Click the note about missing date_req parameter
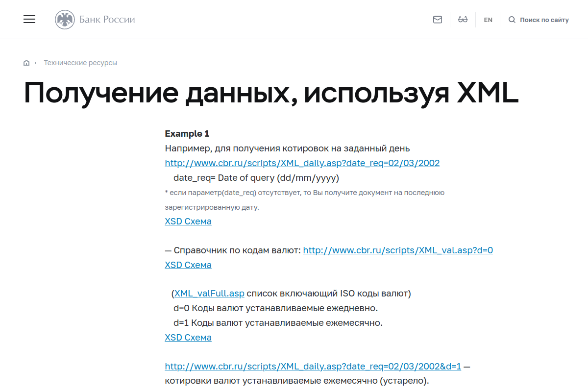This screenshot has height=392, width=588. (305, 200)
